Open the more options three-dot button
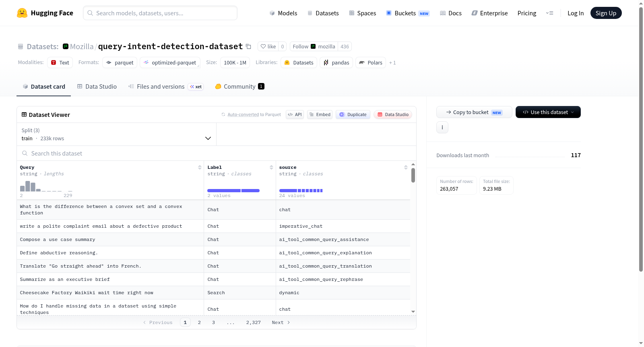Screen dimensions: 644x347 [442, 127]
